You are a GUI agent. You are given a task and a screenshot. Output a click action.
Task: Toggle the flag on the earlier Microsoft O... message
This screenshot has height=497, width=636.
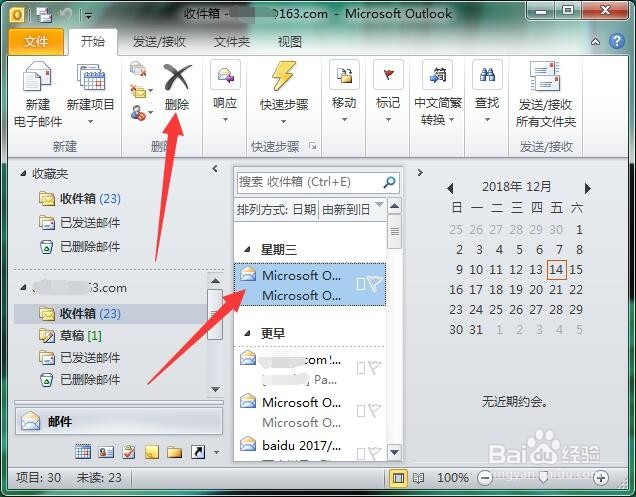click(374, 411)
